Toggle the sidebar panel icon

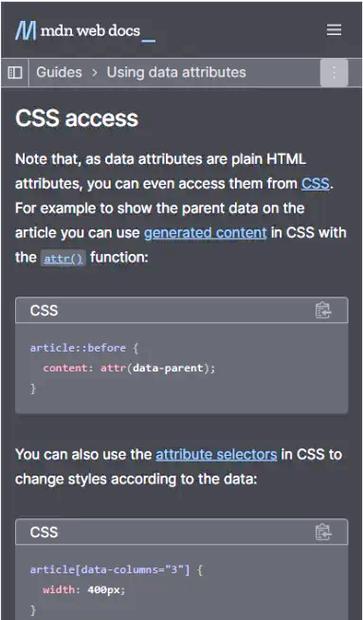click(x=15, y=72)
